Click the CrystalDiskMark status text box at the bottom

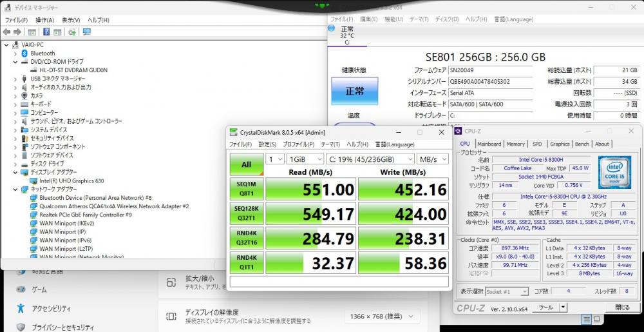(x=339, y=282)
